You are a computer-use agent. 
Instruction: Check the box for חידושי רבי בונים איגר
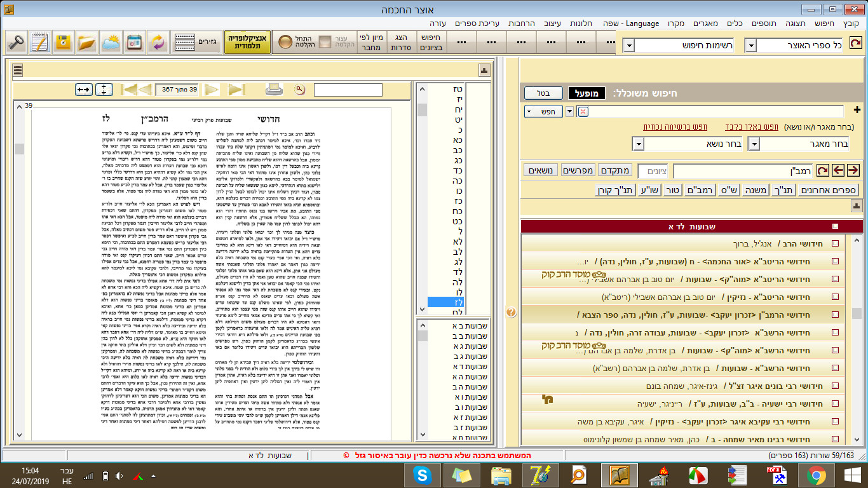[836, 386]
